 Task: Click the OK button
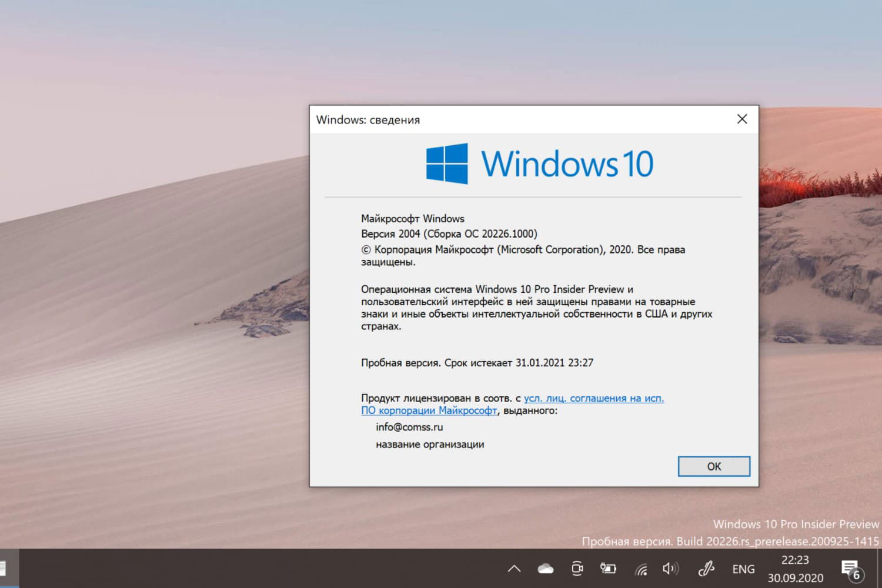tap(714, 466)
